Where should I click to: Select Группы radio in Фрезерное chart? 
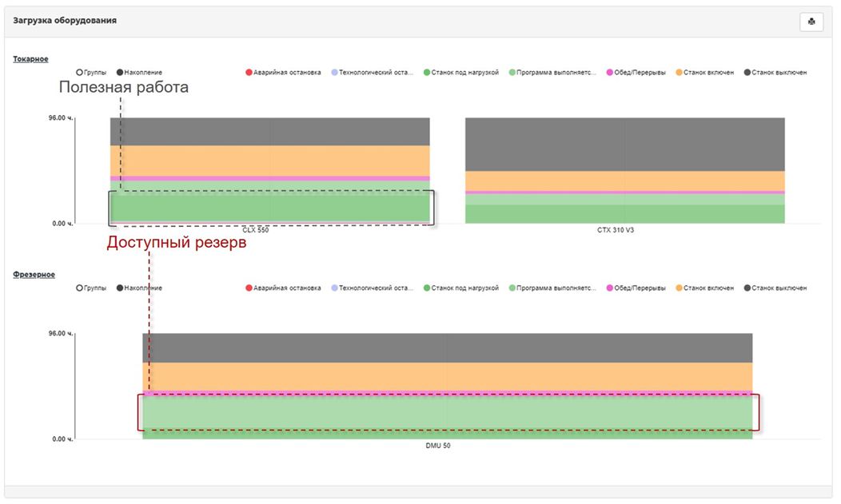coord(79,288)
